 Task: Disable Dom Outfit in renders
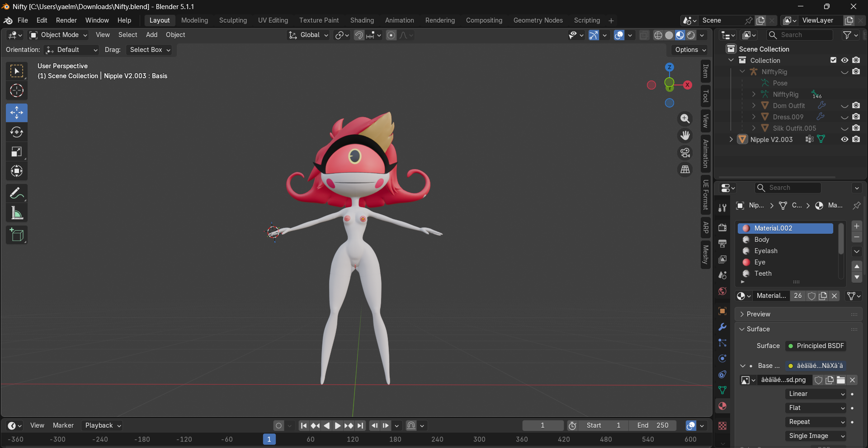[x=856, y=105]
